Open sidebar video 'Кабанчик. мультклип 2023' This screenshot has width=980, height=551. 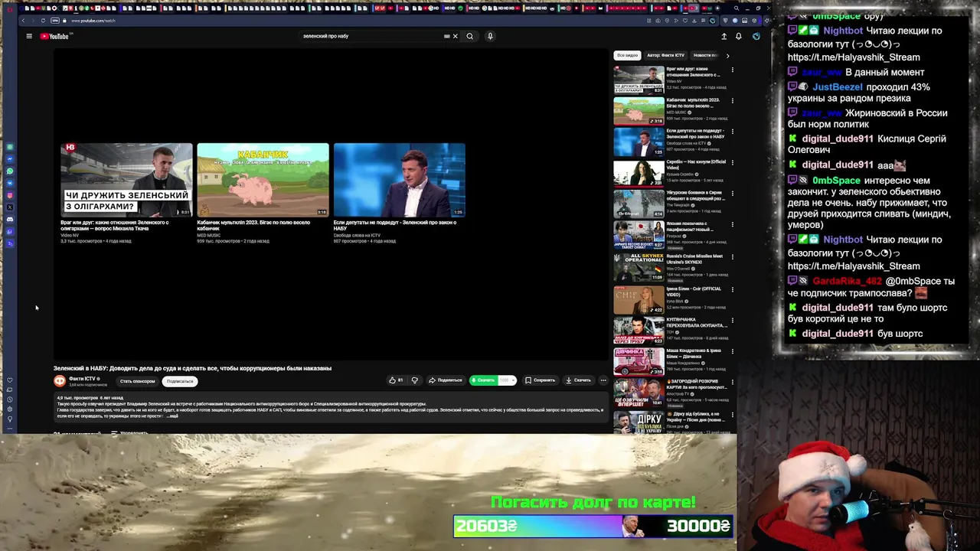coord(670,110)
